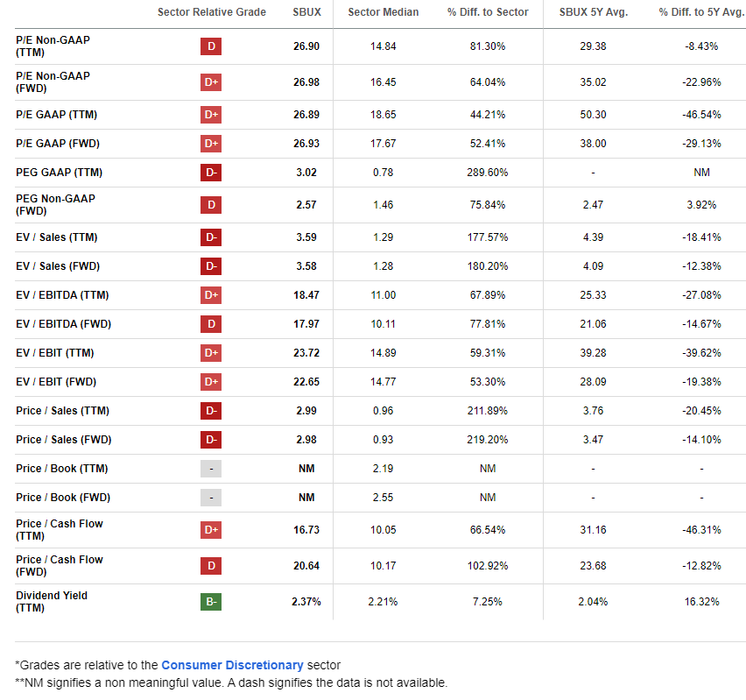Click the 16.32% five-year difference value

pos(701,602)
